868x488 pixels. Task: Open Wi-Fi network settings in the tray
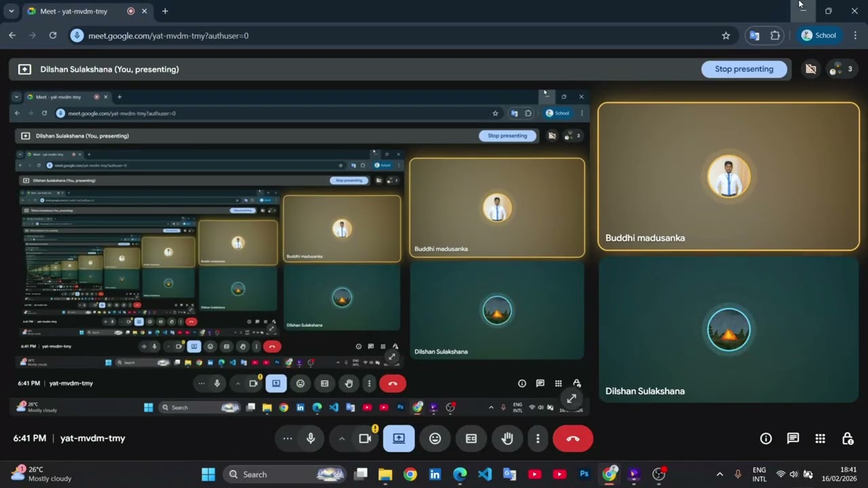(x=781, y=474)
